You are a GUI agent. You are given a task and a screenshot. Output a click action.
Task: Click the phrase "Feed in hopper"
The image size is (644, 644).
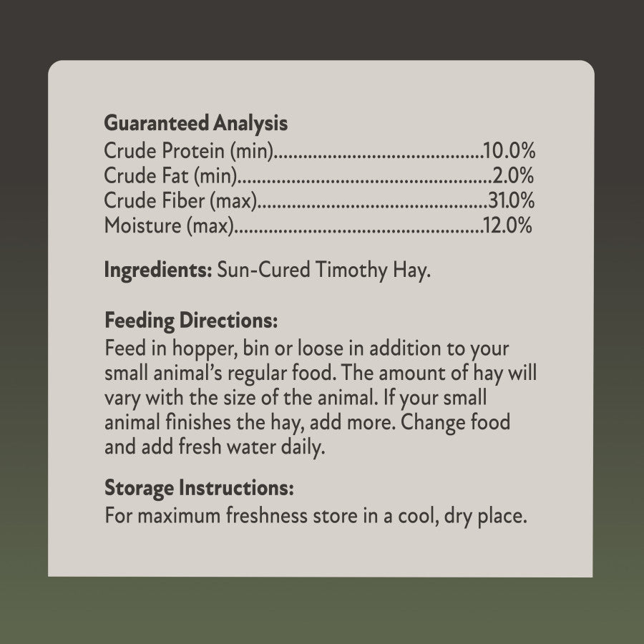pyautogui.click(x=160, y=348)
